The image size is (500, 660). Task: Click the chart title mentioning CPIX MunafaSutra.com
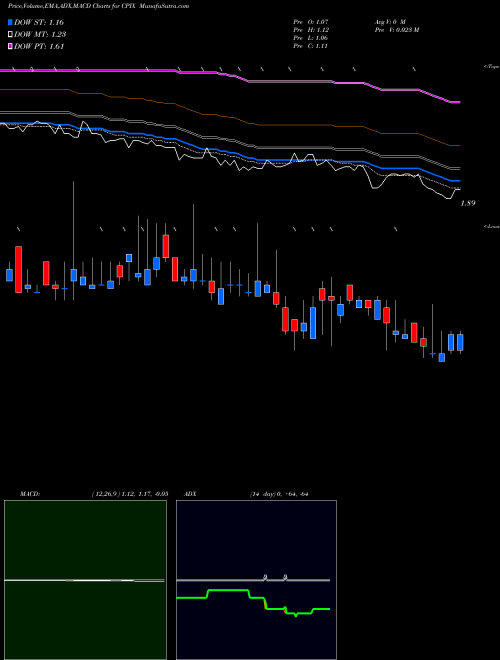(98, 6)
